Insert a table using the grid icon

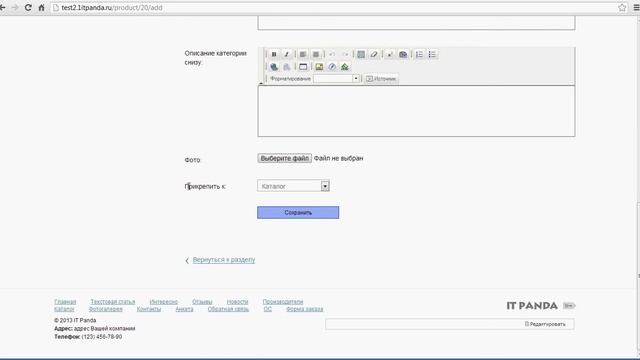coord(361,54)
